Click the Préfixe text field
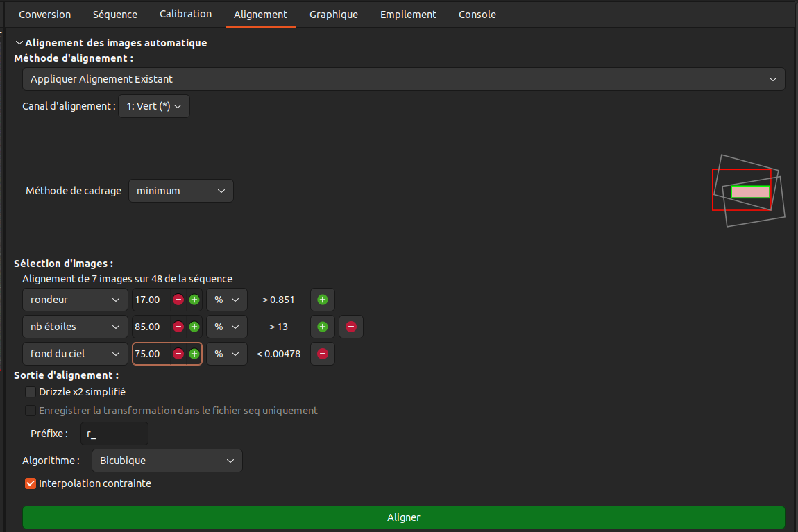 click(x=114, y=434)
